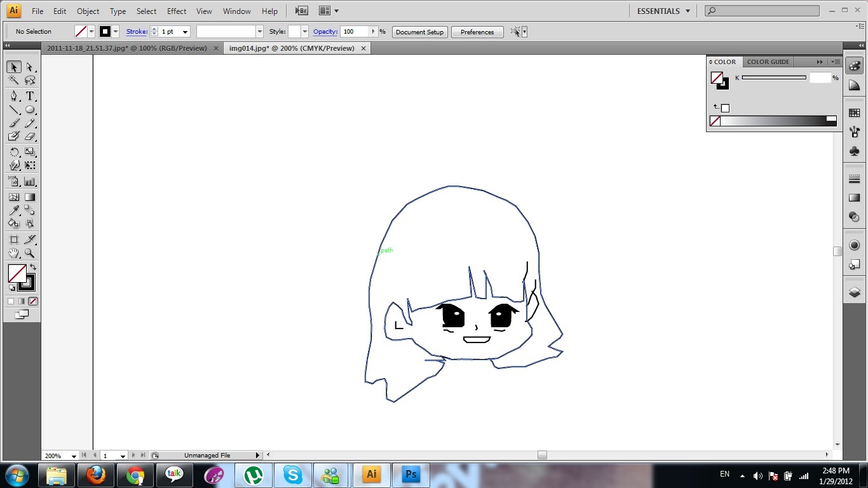868x488 pixels.
Task: Click the Document Setup button
Action: click(x=419, y=32)
